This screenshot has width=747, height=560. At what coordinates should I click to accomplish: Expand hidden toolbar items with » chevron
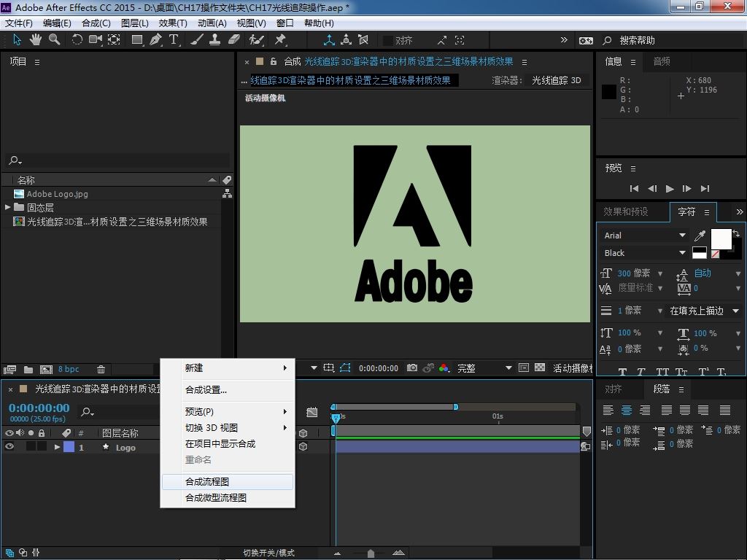[564, 40]
